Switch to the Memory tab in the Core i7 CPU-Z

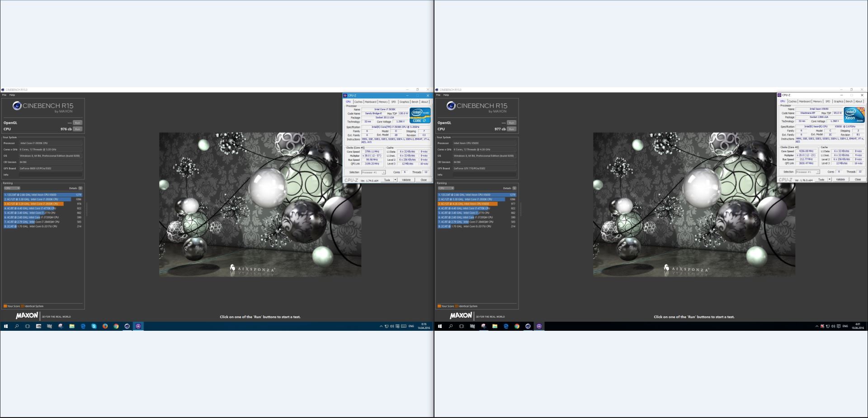383,102
